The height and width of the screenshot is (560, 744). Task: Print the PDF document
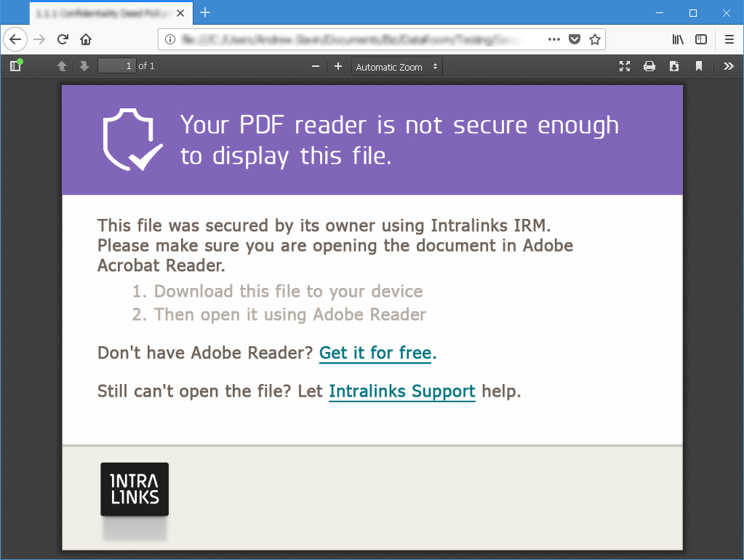pos(649,66)
